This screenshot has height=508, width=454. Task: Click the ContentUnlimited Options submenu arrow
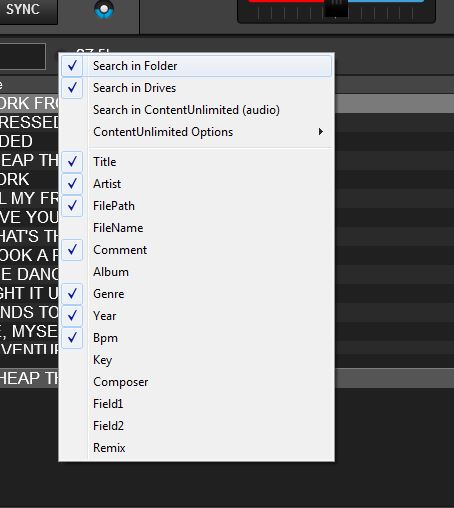tap(321, 132)
